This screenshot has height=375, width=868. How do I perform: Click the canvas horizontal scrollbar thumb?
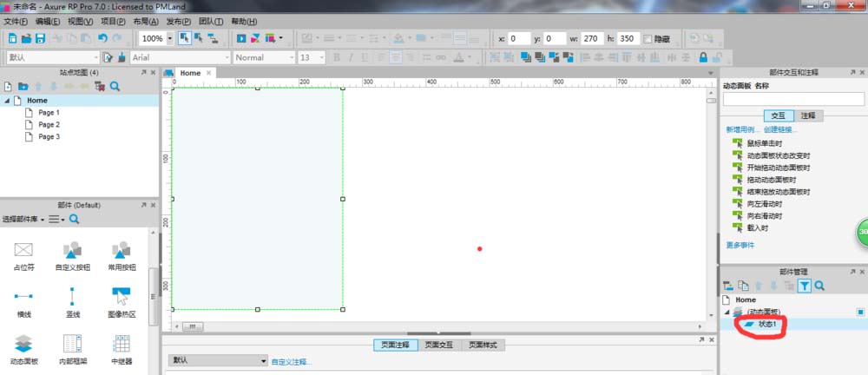[x=192, y=326]
